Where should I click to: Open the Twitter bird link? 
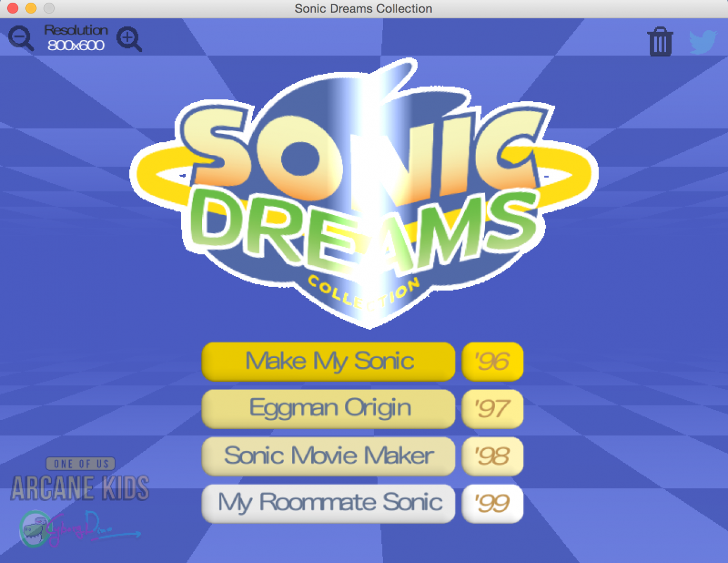703,42
